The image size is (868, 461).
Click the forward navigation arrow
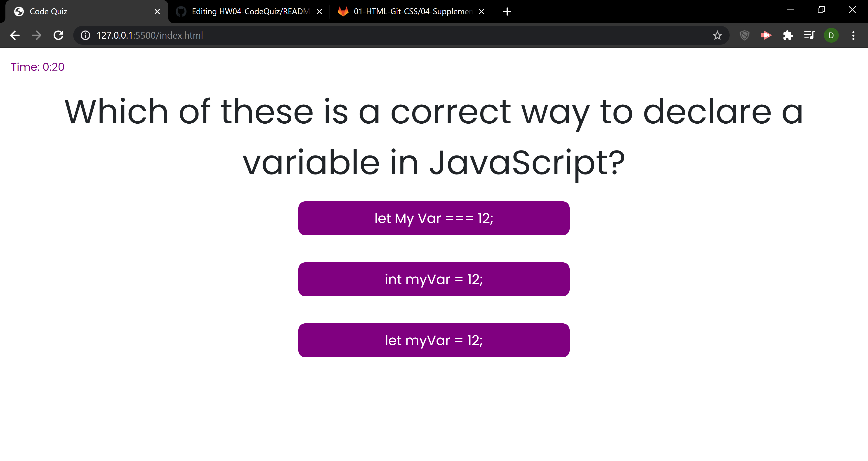click(36, 35)
